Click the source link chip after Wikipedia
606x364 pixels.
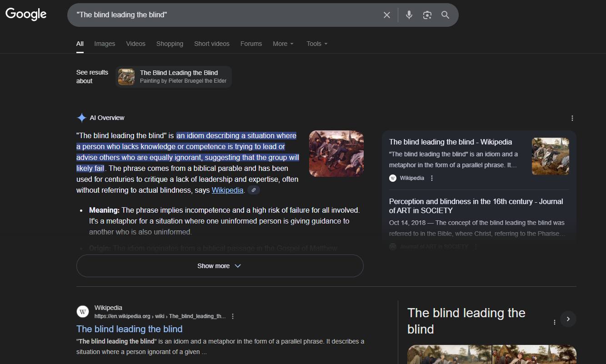(x=254, y=190)
